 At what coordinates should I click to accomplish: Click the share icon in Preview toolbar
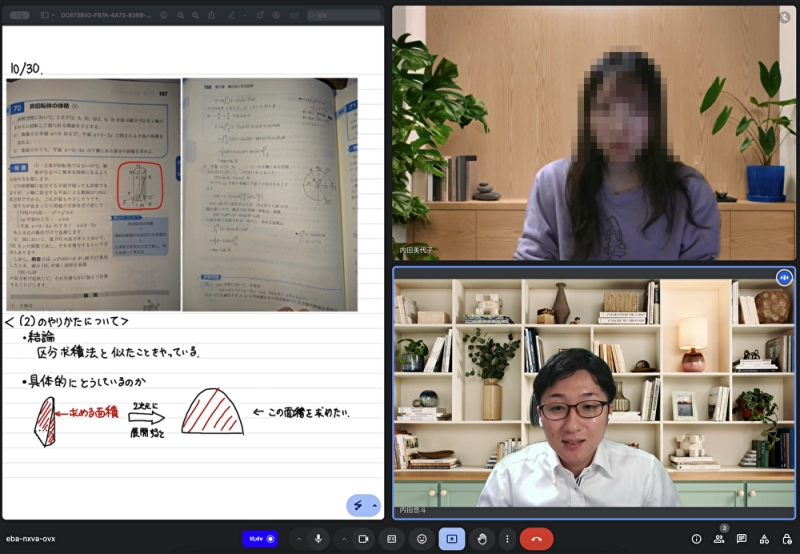point(211,15)
